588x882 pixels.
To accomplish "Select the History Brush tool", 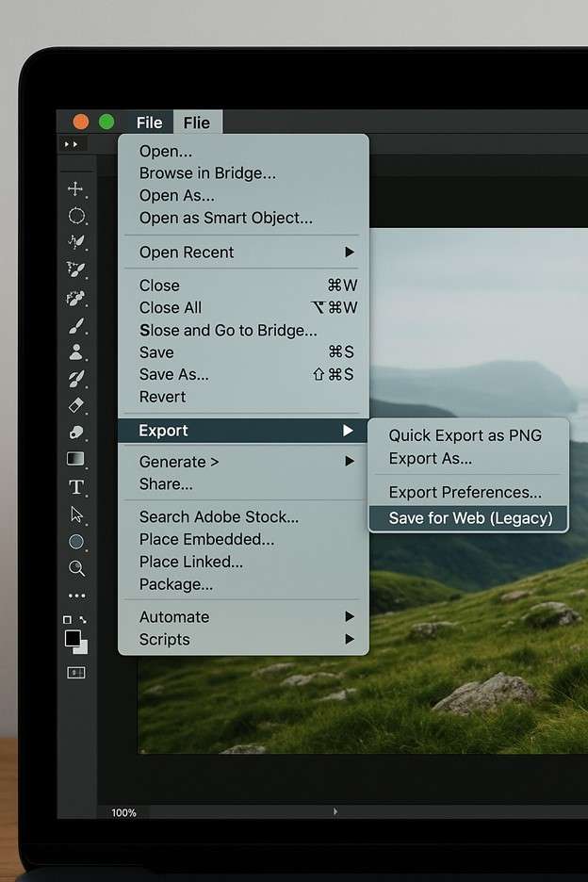I will pyautogui.click(x=76, y=379).
